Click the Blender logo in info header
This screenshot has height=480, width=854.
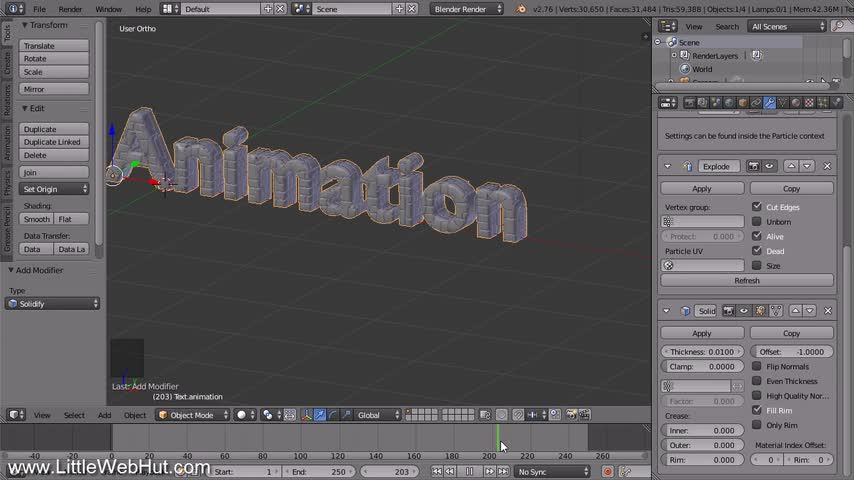(x=522, y=9)
